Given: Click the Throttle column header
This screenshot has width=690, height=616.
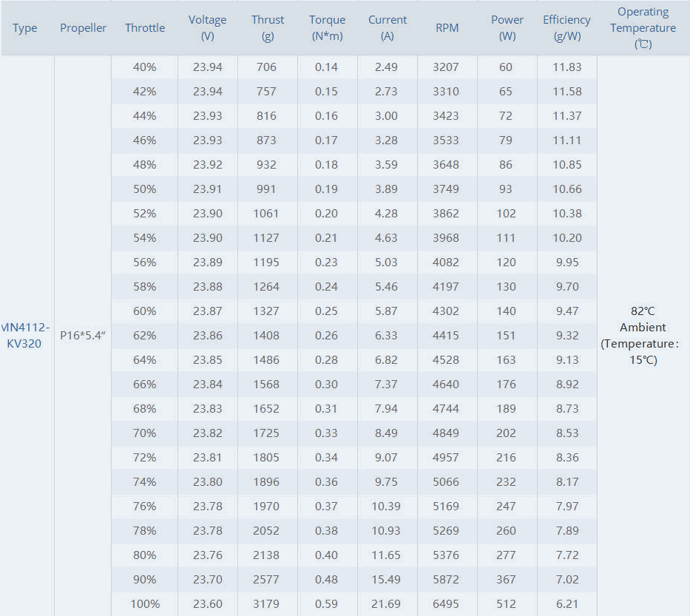Looking at the screenshot, I should (145, 27).
